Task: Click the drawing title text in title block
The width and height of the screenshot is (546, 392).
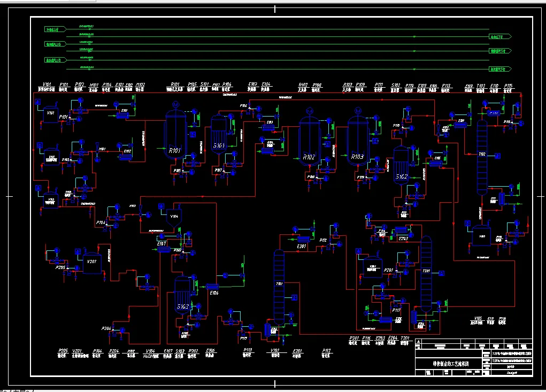Action: tap(451, 364)
